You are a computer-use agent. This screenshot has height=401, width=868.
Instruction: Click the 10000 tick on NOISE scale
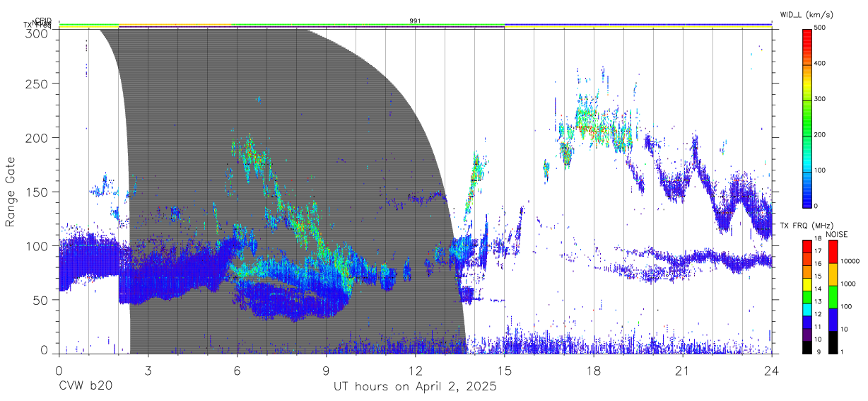850,261
